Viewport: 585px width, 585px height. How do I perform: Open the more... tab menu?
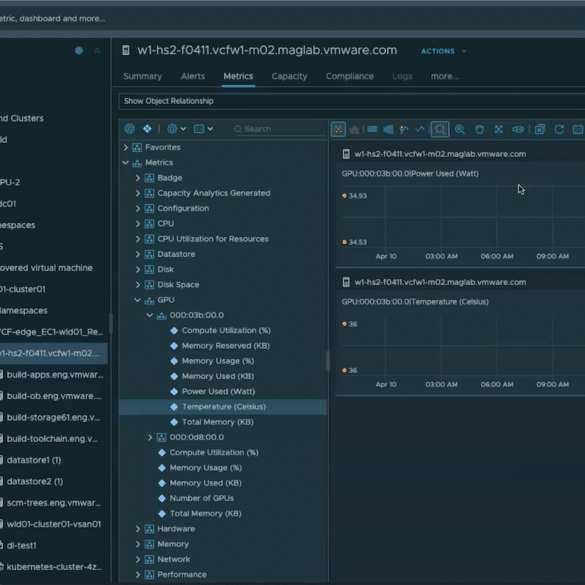[x=445, y=76]
